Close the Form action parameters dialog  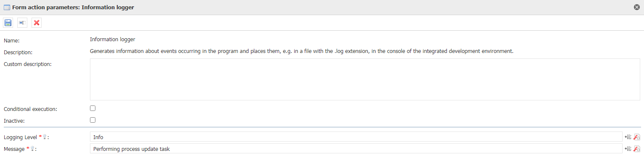(x=637, y=7)
